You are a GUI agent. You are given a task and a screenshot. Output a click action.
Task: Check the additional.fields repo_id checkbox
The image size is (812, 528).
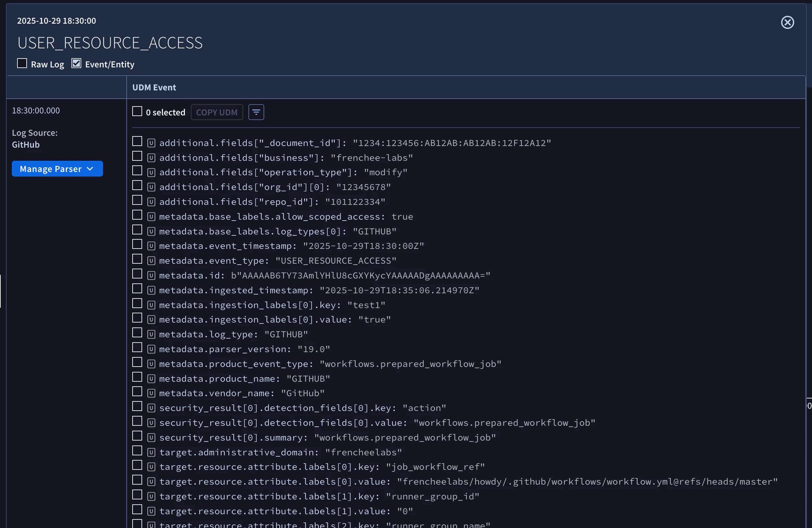[x=137, y=201]
